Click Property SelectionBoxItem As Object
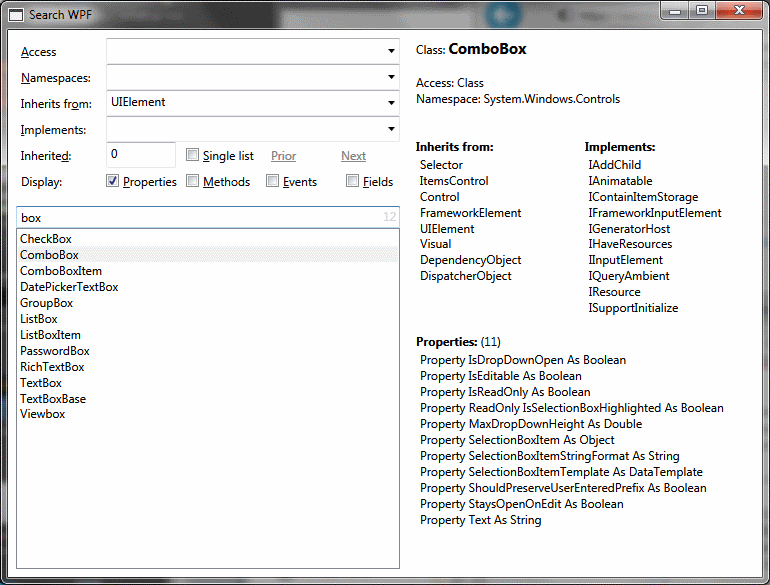 (x=517, y=440)
